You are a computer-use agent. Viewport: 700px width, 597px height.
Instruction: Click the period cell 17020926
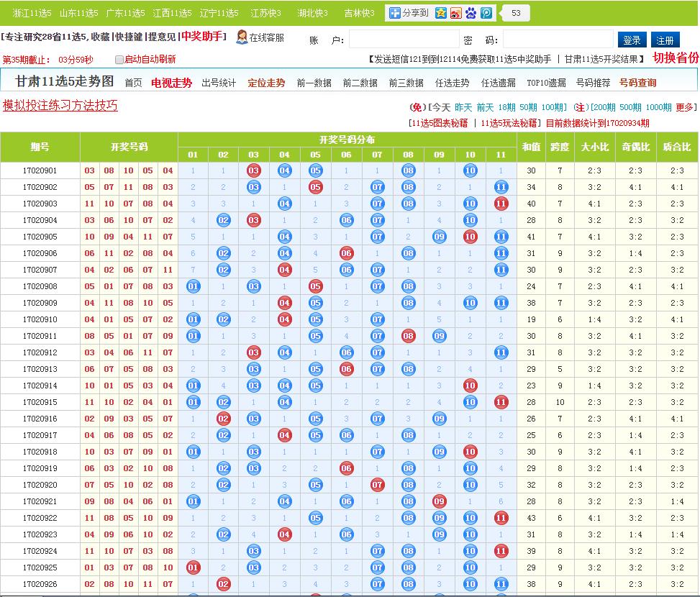point(40,584)
